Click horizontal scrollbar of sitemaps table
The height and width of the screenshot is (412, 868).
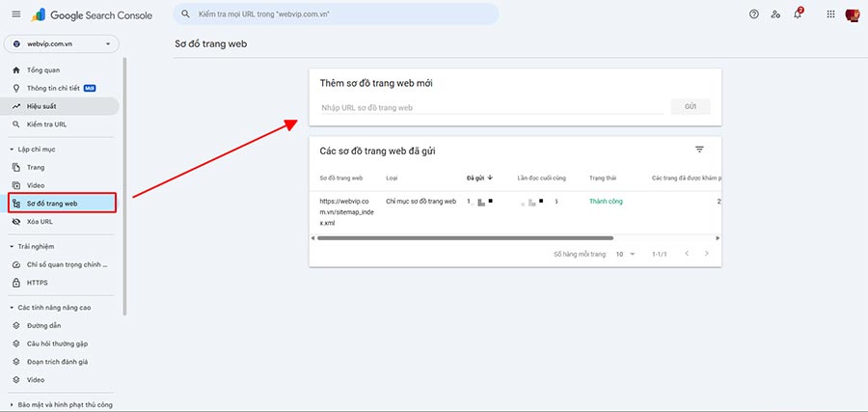point(465,238)
